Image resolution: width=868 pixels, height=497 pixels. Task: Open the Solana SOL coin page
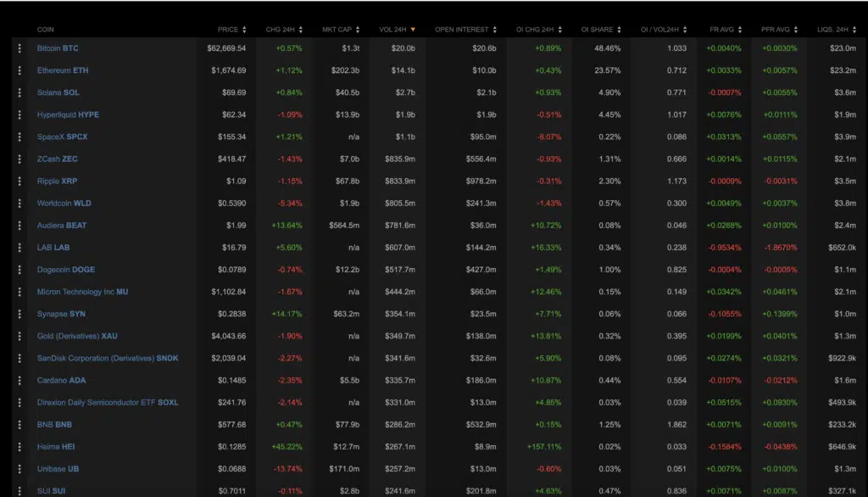tap(58, 92)
